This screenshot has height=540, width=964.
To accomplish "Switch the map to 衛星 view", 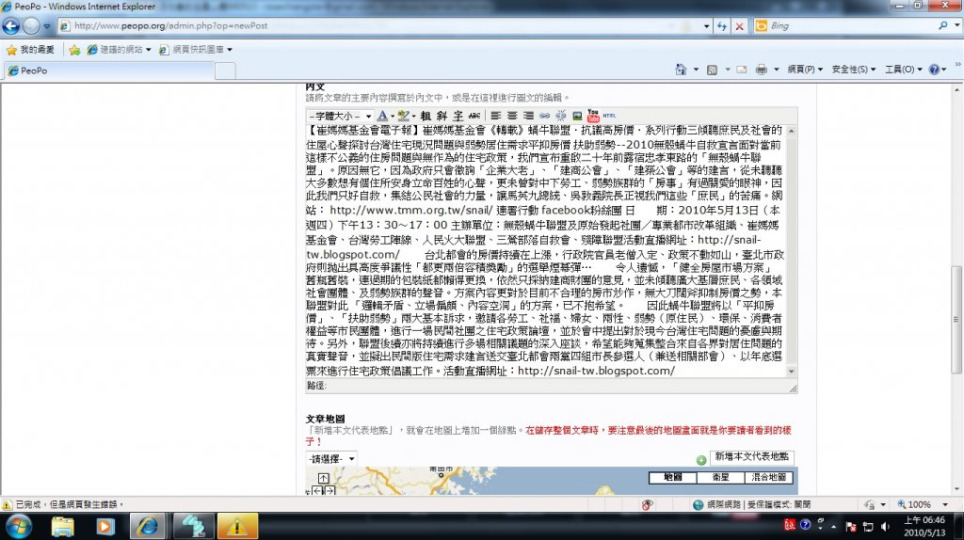I will pos(720,478).
